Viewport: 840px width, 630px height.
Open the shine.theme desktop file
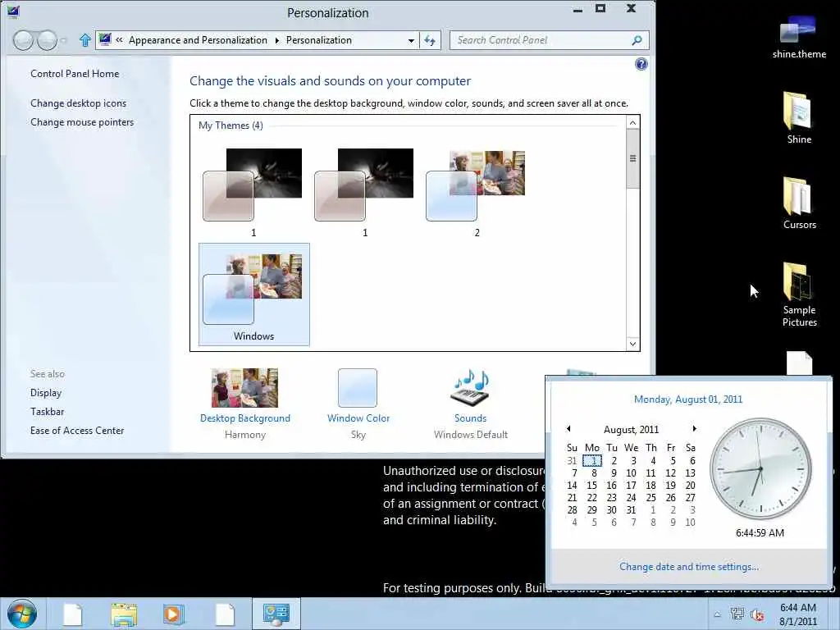[x=799, y=36]
